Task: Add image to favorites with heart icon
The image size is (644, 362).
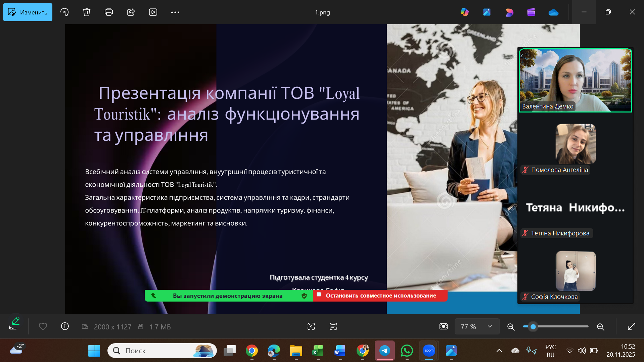Action: pyautogui.click(x=43, y=326)
